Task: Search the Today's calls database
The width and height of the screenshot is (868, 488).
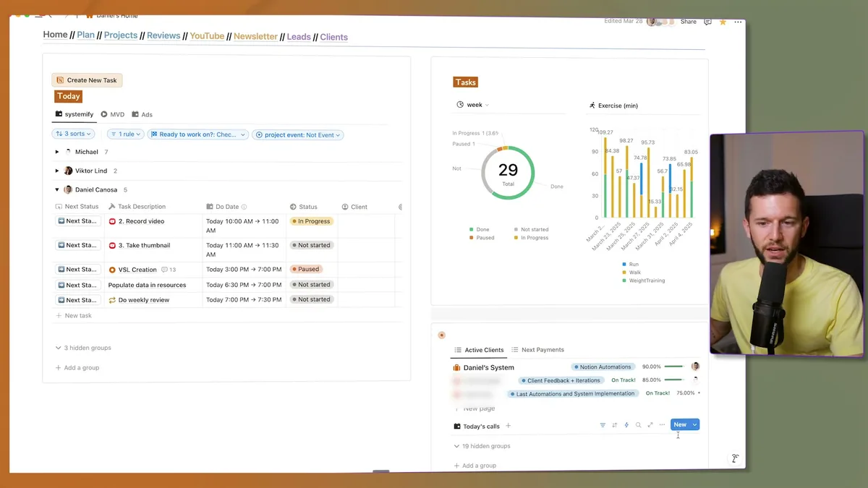Action: click(x=638, y=424)
